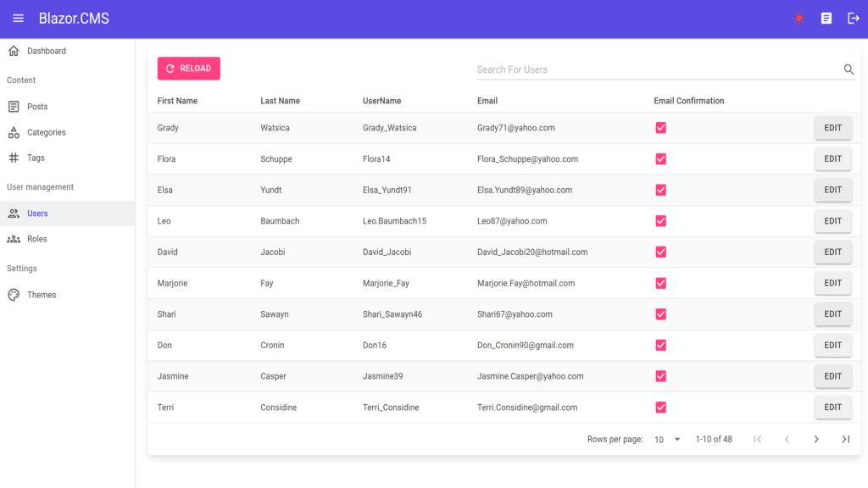This screenshot has height=488, width=868.
Task: Click the document icon in top bar
Action: (826, 19)
